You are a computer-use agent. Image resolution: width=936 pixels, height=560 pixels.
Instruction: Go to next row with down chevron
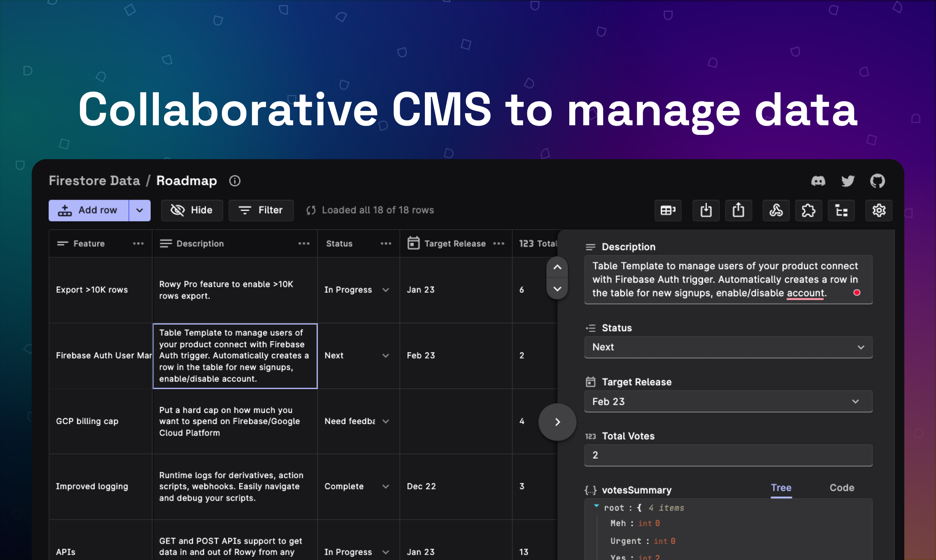coord(557,289)
